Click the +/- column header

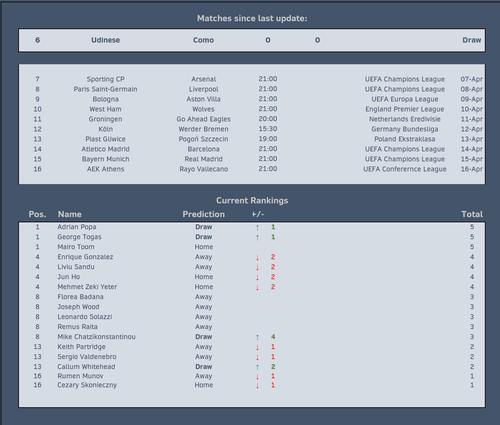258,214
